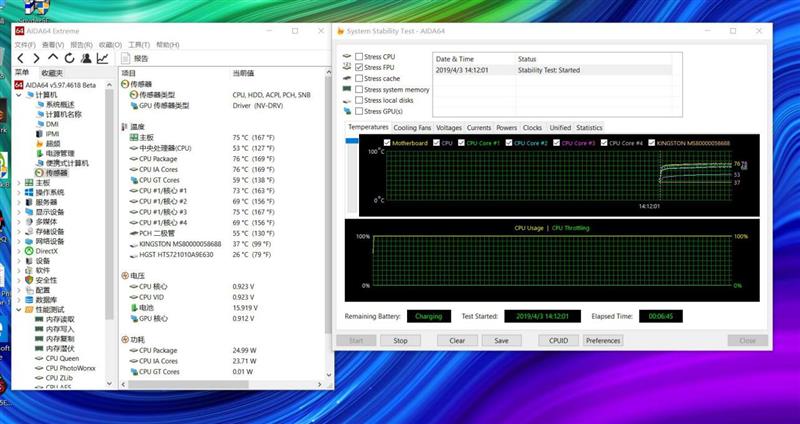
Task: Enable the Stress CPU checkbox
Action: pos(359,57)
